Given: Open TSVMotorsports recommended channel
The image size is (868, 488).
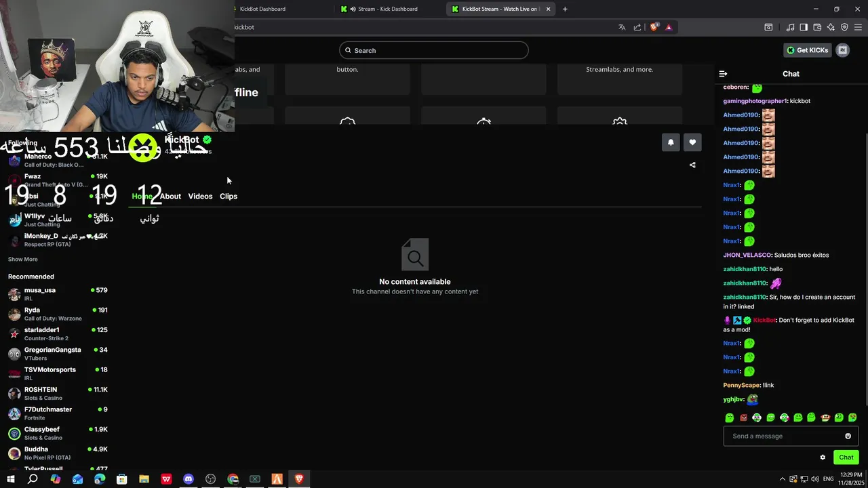Looking at the screenshot, I should click(58, 373).
